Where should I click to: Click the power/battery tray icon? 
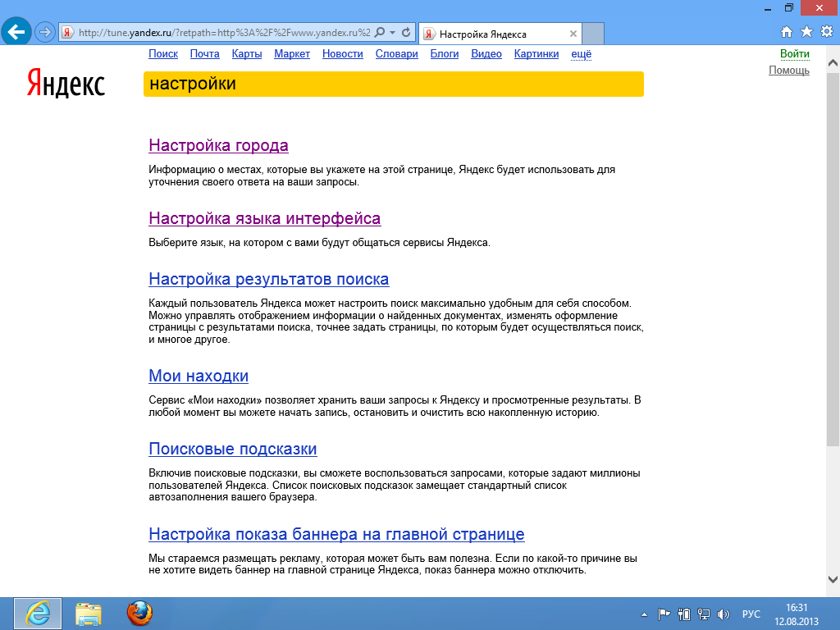[x=684, y=614]
